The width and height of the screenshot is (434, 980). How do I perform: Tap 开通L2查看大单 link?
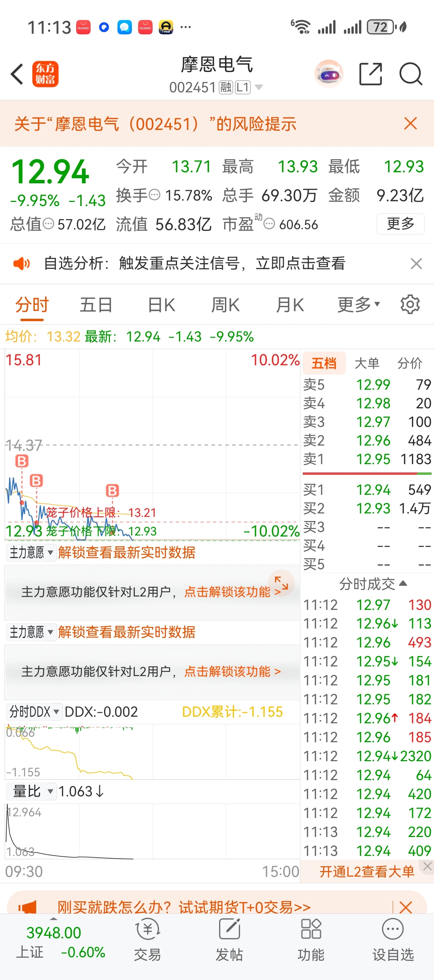(367, 871)
